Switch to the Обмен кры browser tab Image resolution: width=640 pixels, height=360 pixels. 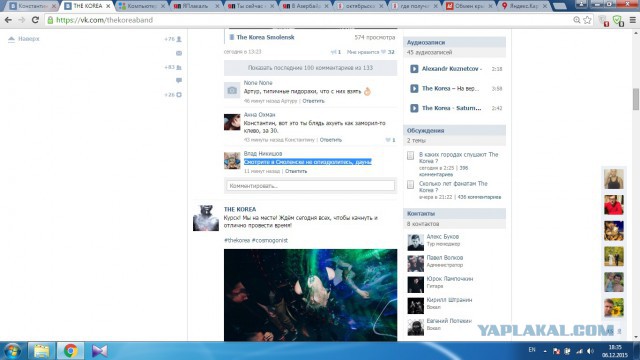click(469, 6)
